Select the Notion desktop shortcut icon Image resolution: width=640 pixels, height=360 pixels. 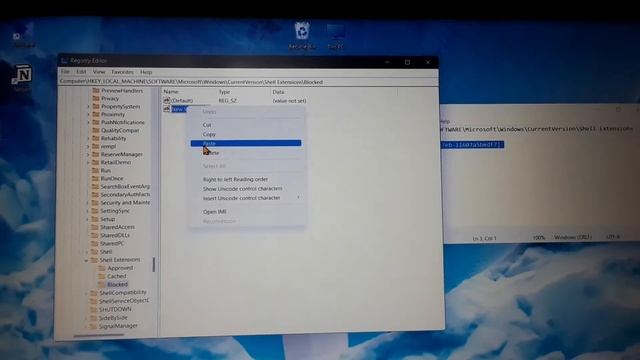point(23,75)
